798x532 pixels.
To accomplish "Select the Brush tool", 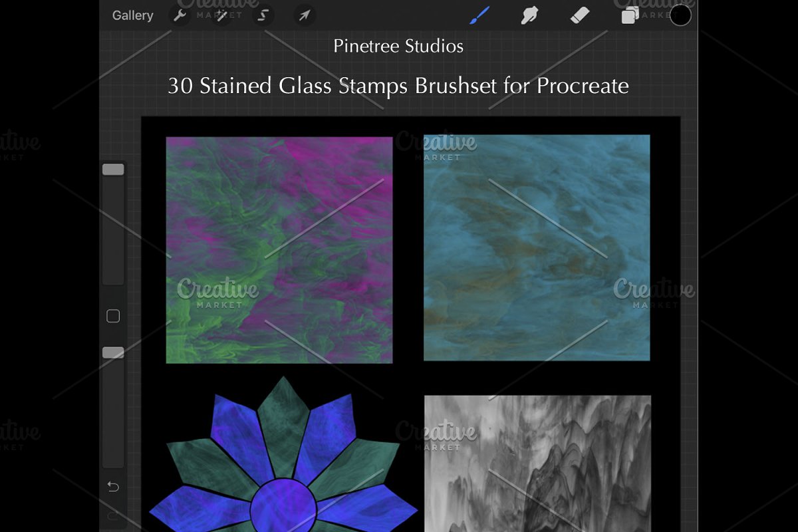I will pos(480,15).
